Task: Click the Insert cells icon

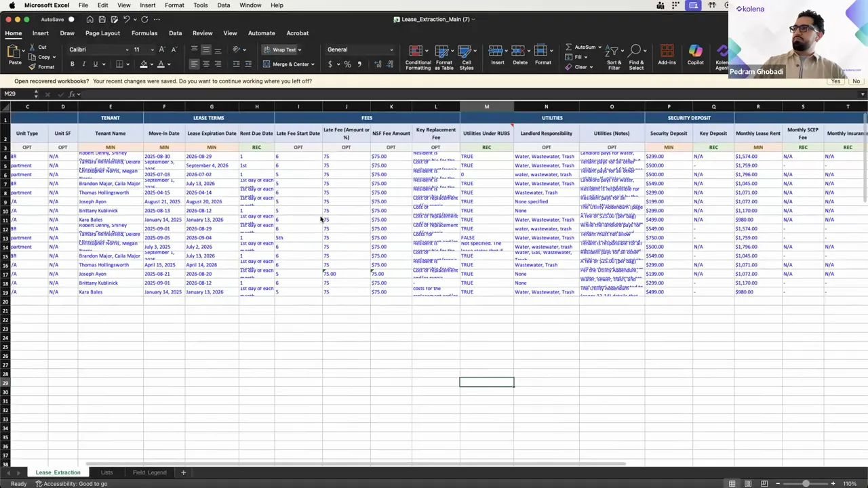Action: (x=498, y=58)
